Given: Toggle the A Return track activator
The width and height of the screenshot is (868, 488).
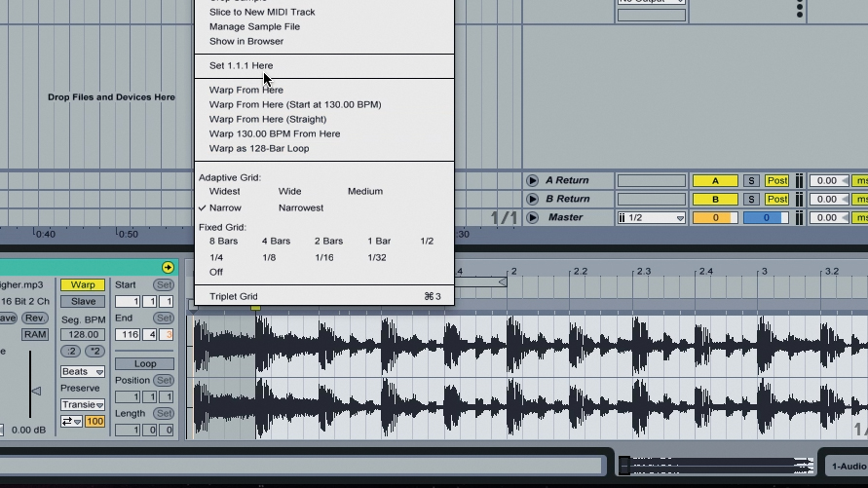Looking at the screenshot, I should (x=715, y=180).
